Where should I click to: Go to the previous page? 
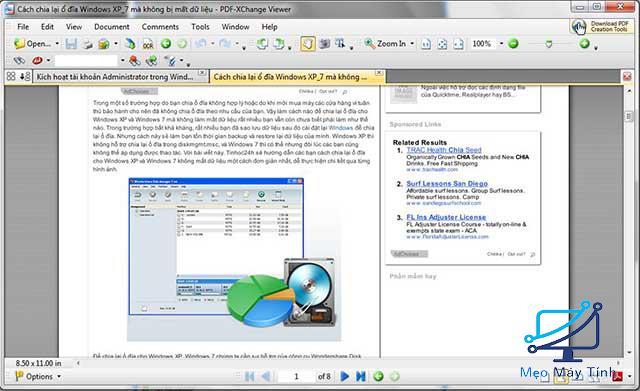tap(266, 376)
